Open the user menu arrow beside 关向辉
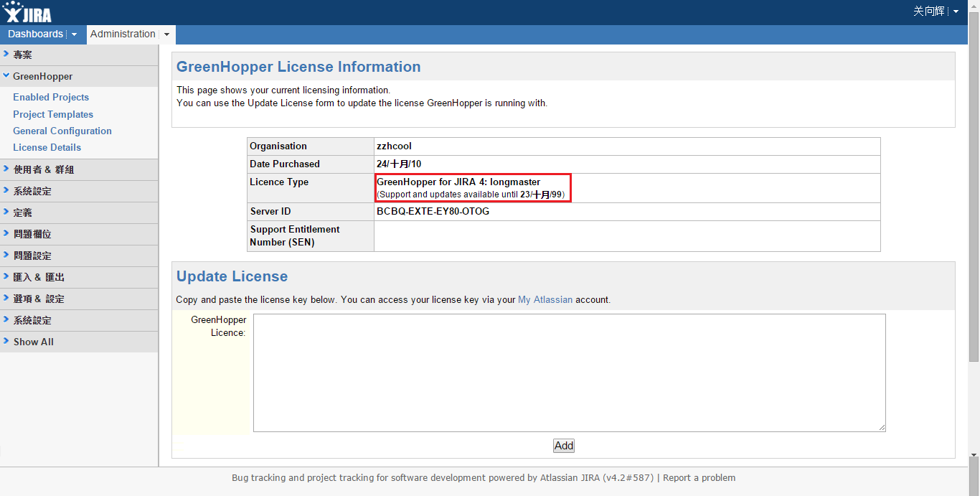 [x=956, y=11]
